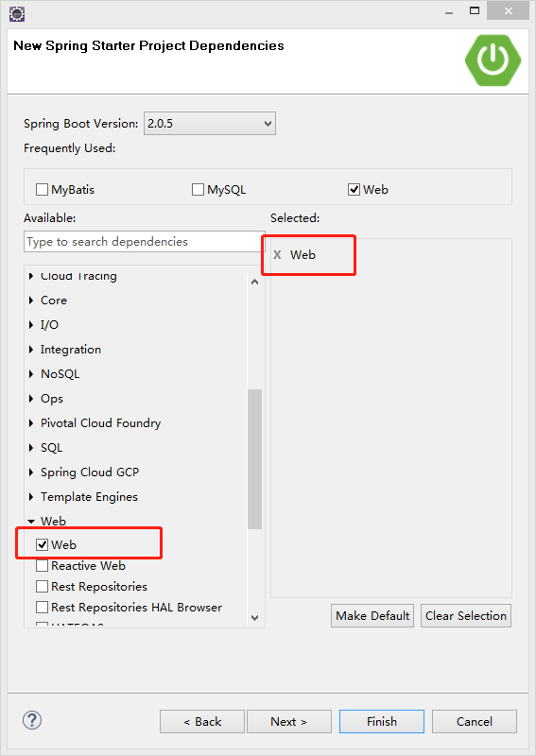This screenshot has width=536, height=756.
Task: Focus the search dependencies field
Action: [145, 242]
